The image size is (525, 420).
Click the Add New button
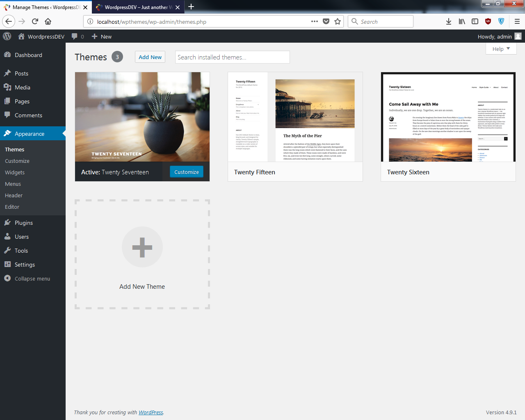[150, 57]
